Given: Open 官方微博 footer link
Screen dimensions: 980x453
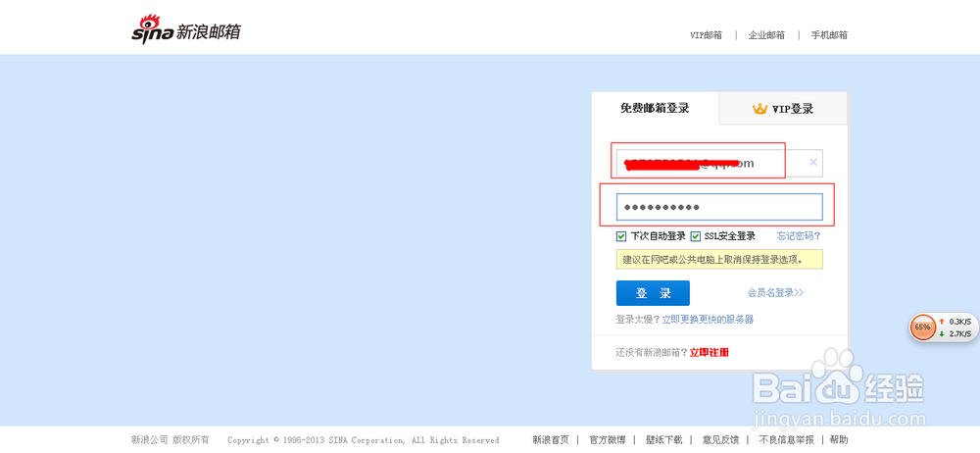Looking at the screenshot, I should click(x=608, y=440).
